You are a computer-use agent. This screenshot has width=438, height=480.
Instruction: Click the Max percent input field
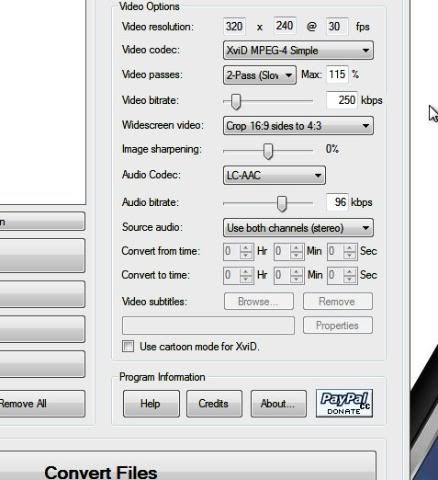coord(337,74)
